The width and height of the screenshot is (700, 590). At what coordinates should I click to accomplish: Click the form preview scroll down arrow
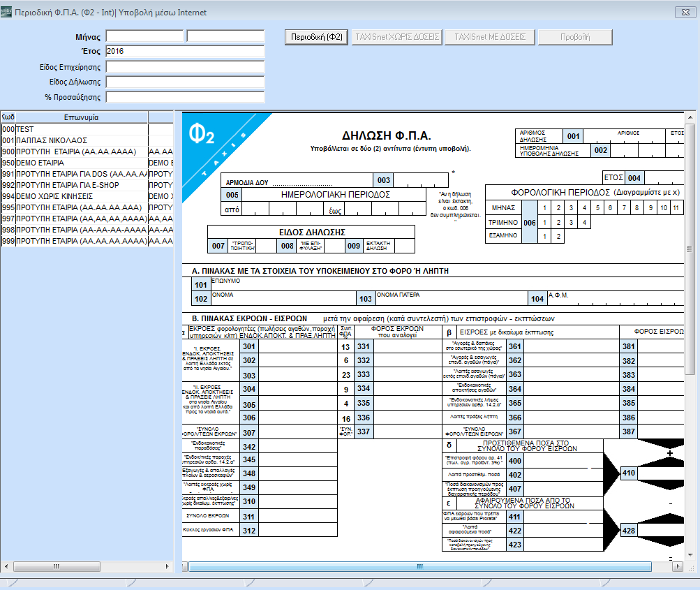pos(690,555)
